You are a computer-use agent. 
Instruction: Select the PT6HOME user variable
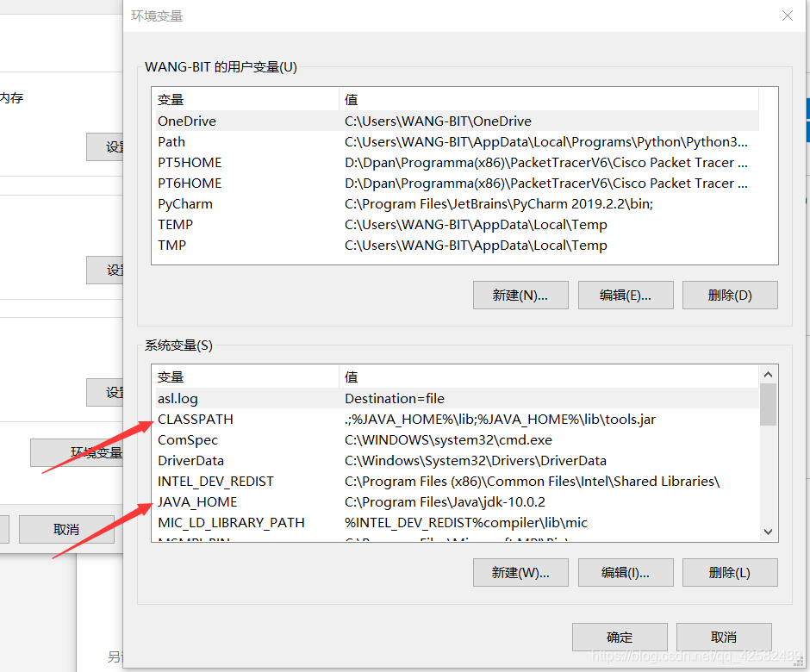458,183
